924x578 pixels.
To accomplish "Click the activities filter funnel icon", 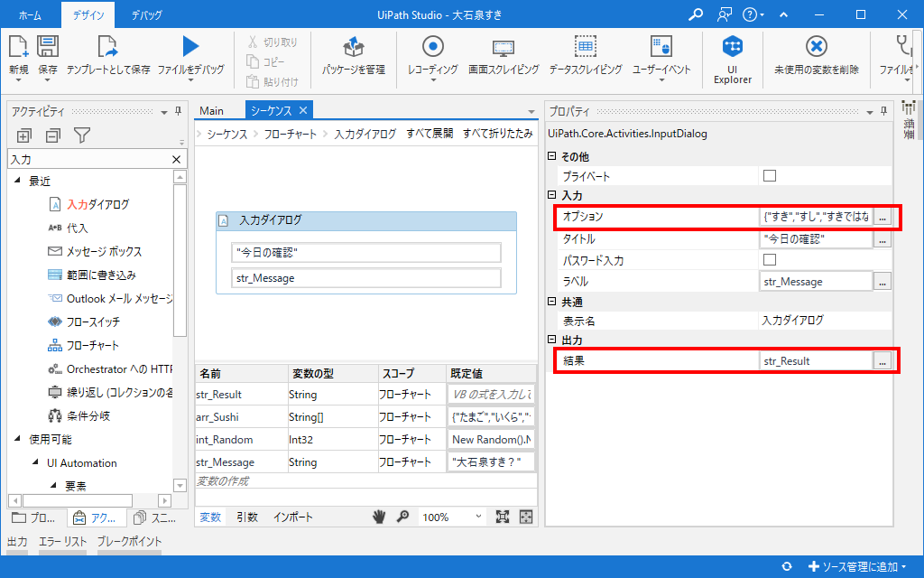I will [x=82, y=135].
